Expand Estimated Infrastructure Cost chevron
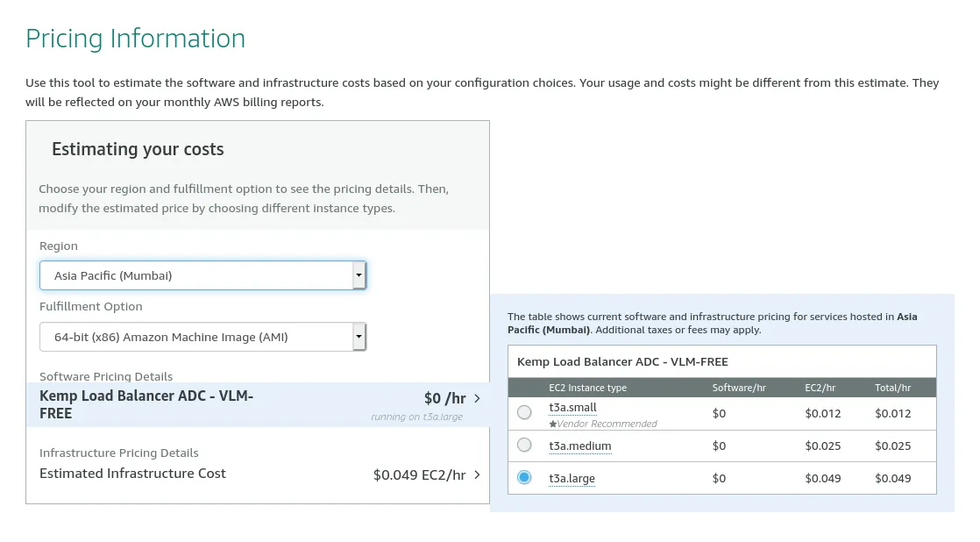Image resolution: width=980 pixels, height=542 pixels. [x=478, y=474]
